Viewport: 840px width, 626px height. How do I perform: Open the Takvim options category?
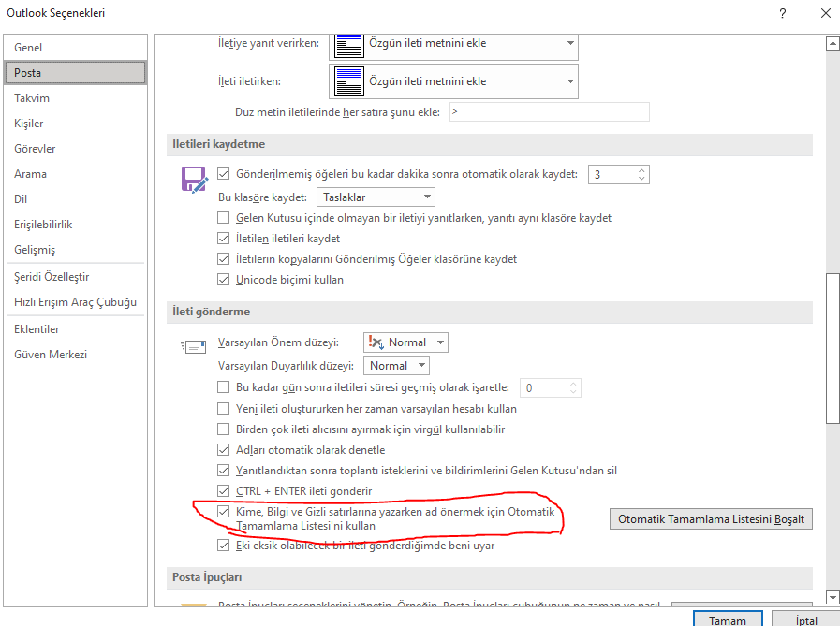click(75, 98)
